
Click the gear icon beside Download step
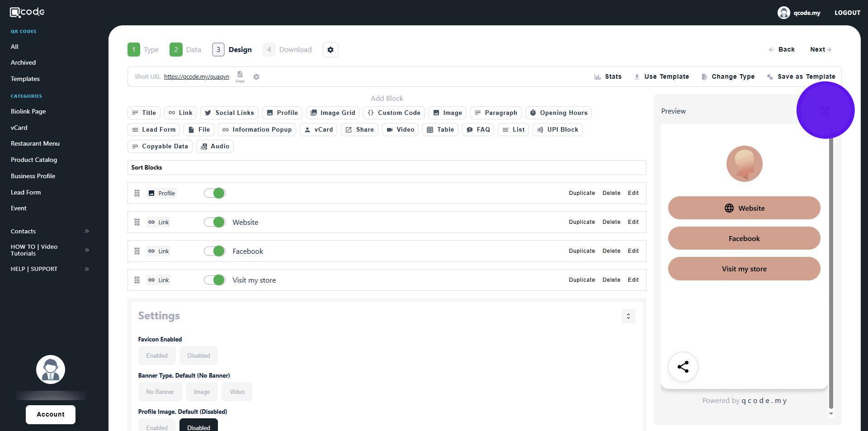330,50
